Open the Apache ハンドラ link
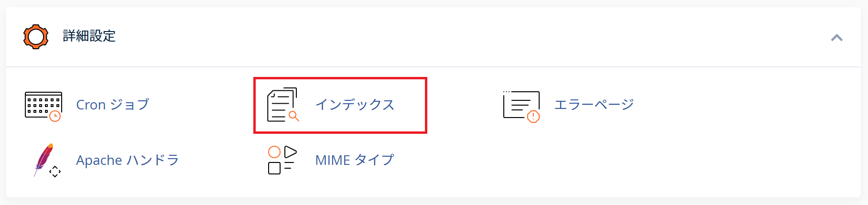Image resolution: width=868 pixels, height=205 pixels. click(128, 160)
